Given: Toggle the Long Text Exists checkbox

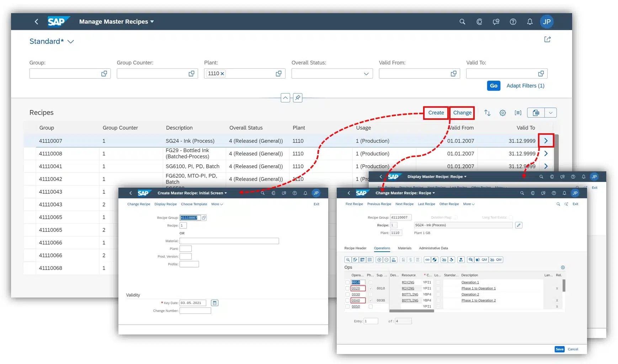Looking at the screenshot, I should tap(511, 217).
